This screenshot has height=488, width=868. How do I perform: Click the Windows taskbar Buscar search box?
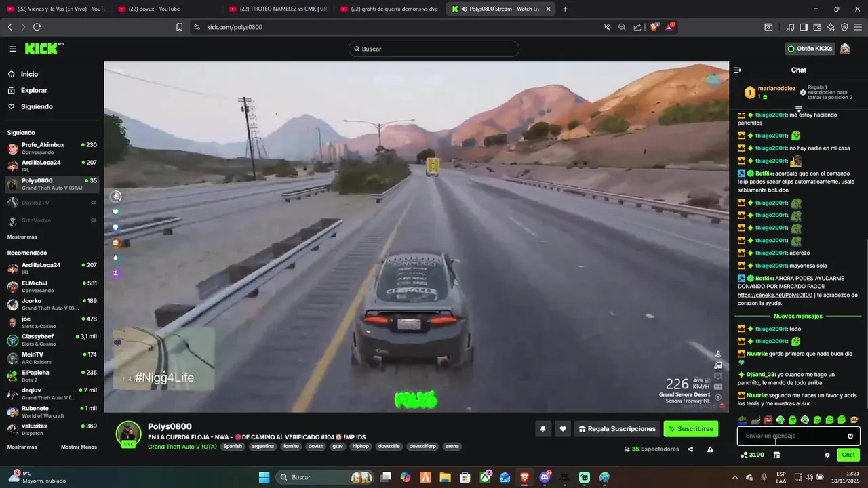tap(325, 477)
